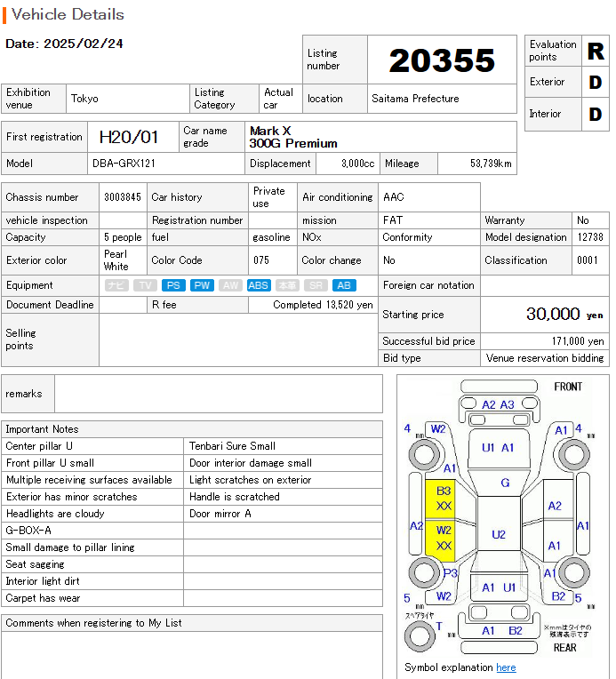Click the greyed-out AW equipment badge

coord(230,285)
